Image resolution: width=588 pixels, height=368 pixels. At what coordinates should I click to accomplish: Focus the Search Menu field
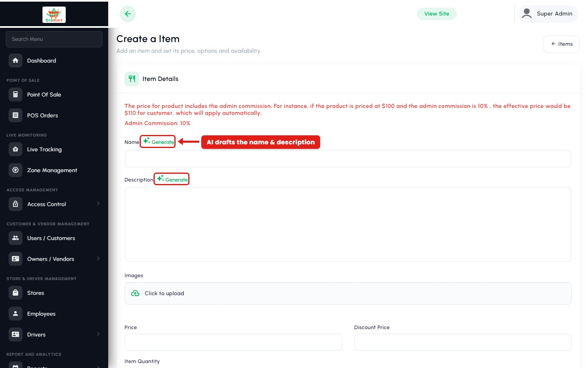pos(54,39)
